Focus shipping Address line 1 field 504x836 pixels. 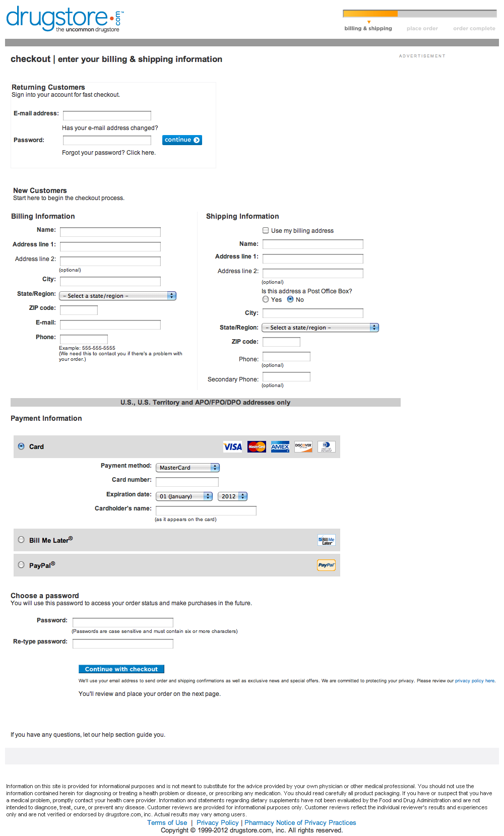pos(313,259)
